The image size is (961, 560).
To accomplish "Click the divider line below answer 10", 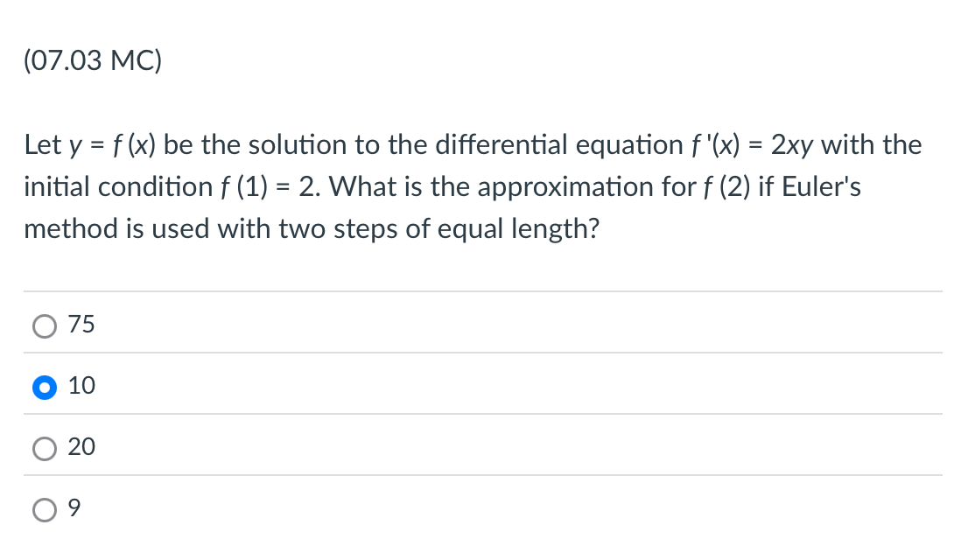I will pyautogui.click(x=480, y=416).
